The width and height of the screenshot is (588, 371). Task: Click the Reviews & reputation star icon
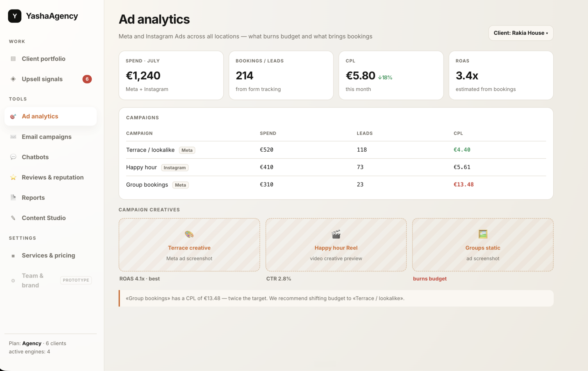13,177
